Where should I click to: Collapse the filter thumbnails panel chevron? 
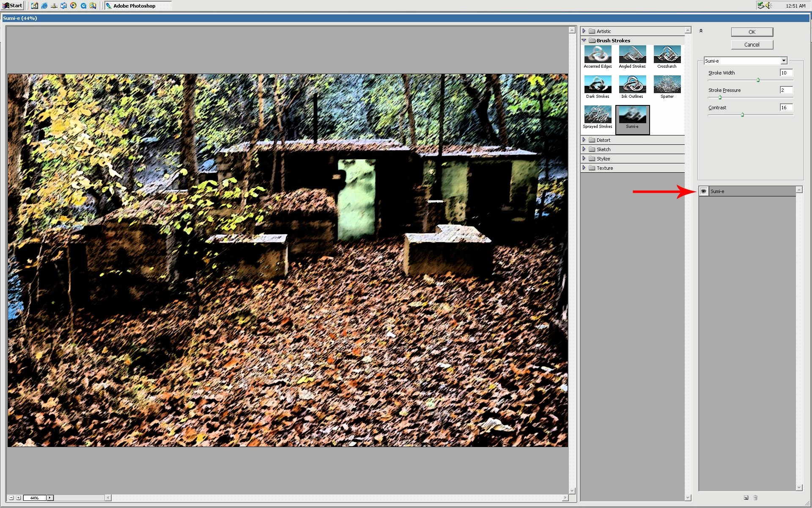click(x=701, y=31)
